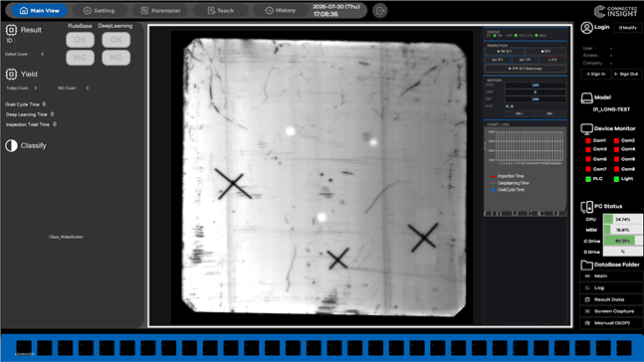Image resolution: width=644 pixels, height=362 pixels.
Task: Click the Result section icon
Action: coord(11,30)
